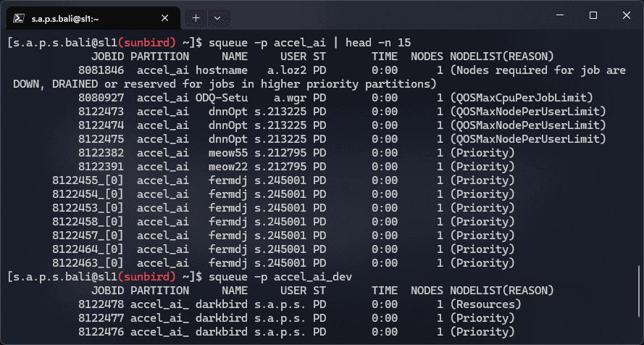
Task: Click job ID 8122458_[0]
Action: click(88, 221)
